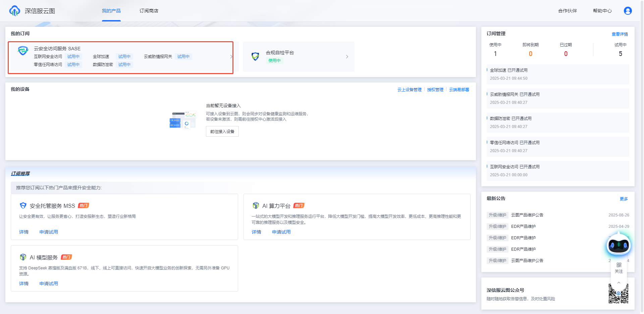Open 详情 for AI 模型服务

24,284
